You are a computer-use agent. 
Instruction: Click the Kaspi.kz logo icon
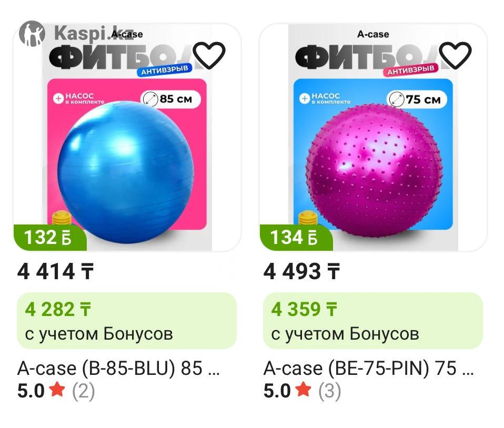coord(32,34)
